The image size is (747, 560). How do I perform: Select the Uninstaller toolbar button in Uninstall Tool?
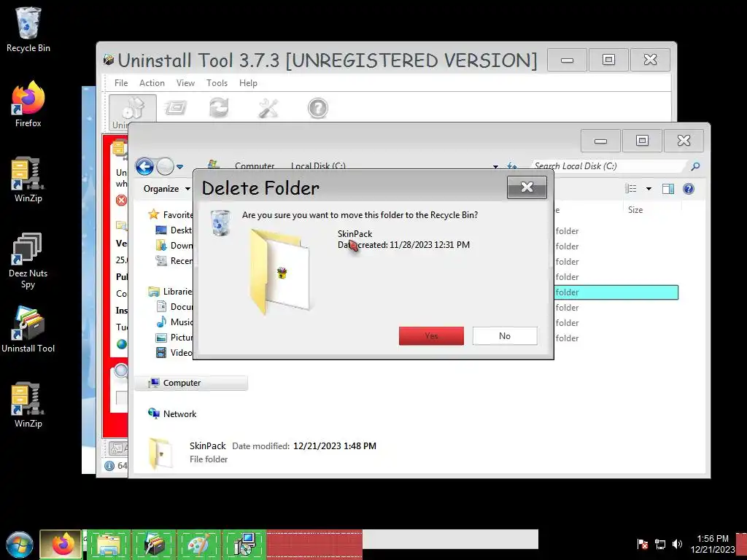click(x=133, y=112)
